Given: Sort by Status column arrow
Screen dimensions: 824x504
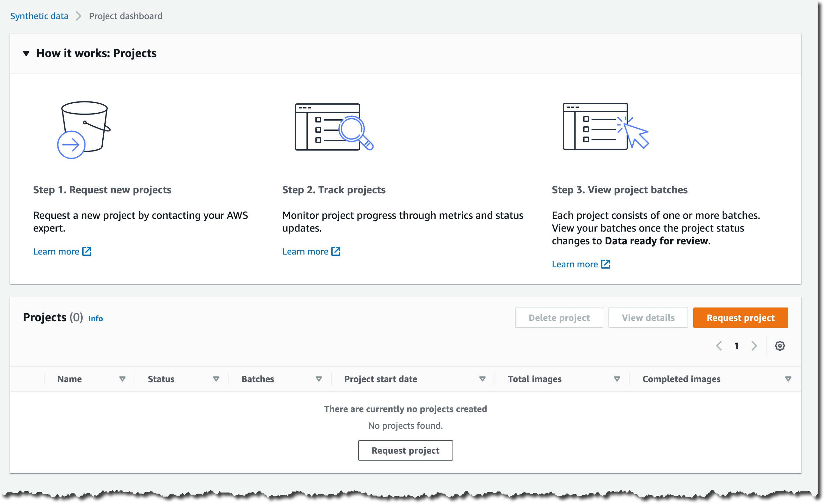Looking at the screenshot, I should (x=216, y=379).
